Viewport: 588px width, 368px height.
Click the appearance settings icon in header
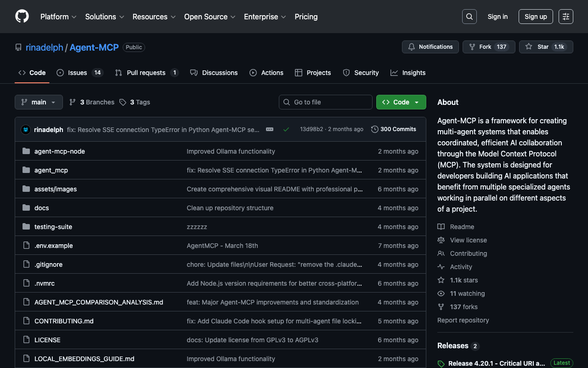pyautogui.click(x=565, y=17)
